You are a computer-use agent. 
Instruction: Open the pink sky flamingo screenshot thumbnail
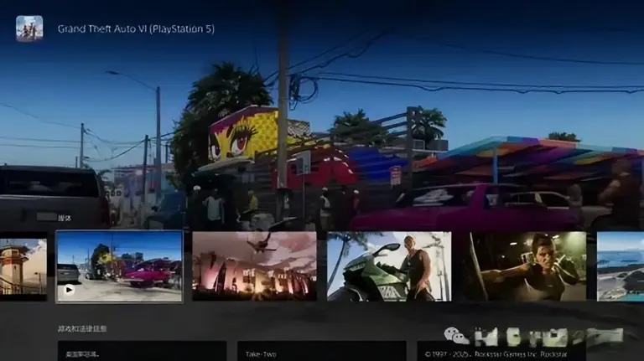click(254, 266)
